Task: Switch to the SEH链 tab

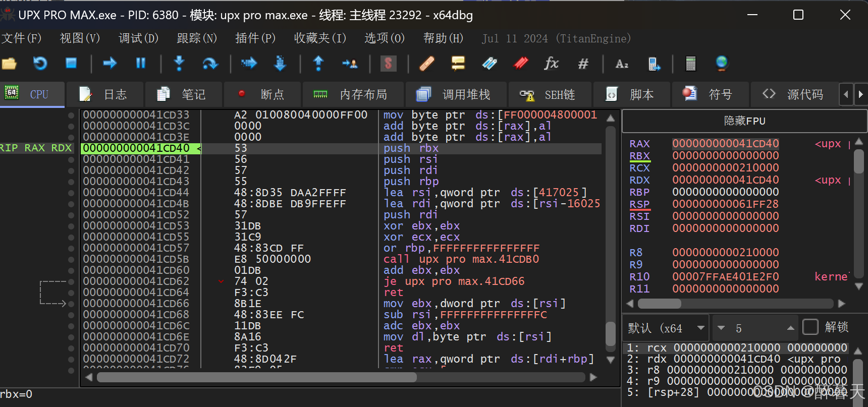Action: tap(550, 94)
